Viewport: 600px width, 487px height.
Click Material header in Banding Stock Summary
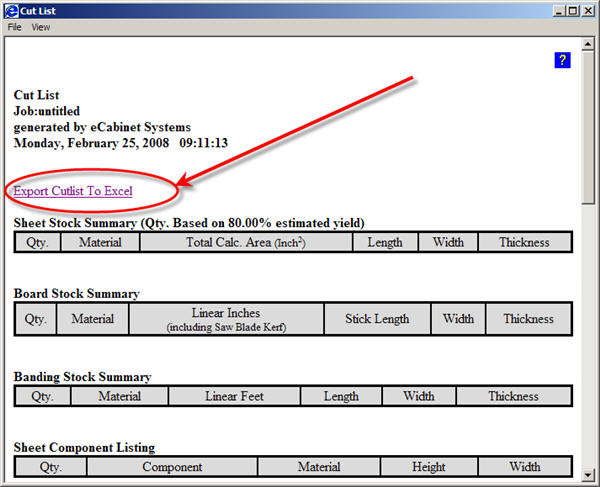[x=119, y=396]
